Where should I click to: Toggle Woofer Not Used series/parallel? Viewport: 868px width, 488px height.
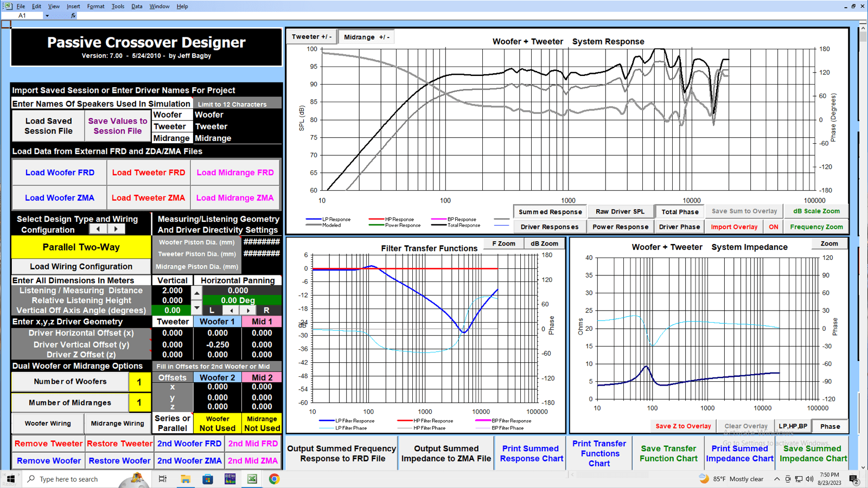coord(217,423)
